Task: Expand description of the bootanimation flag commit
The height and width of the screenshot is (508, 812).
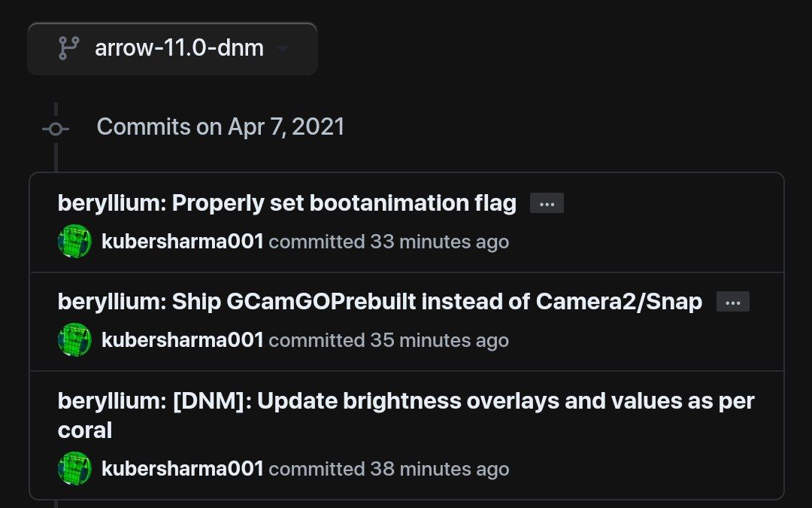Action: pyautogui.click(x=547, y=203)
